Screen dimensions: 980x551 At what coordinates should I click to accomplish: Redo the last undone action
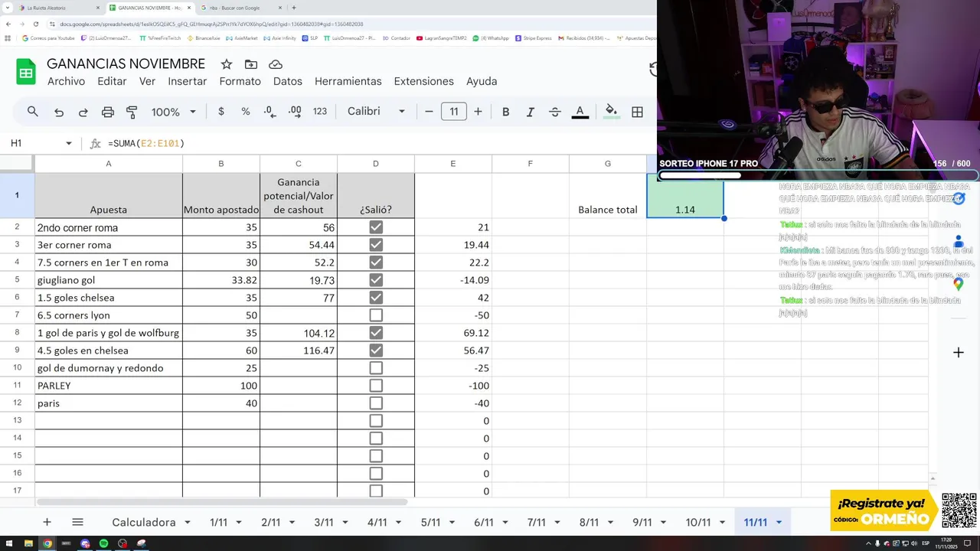point(83,112)
